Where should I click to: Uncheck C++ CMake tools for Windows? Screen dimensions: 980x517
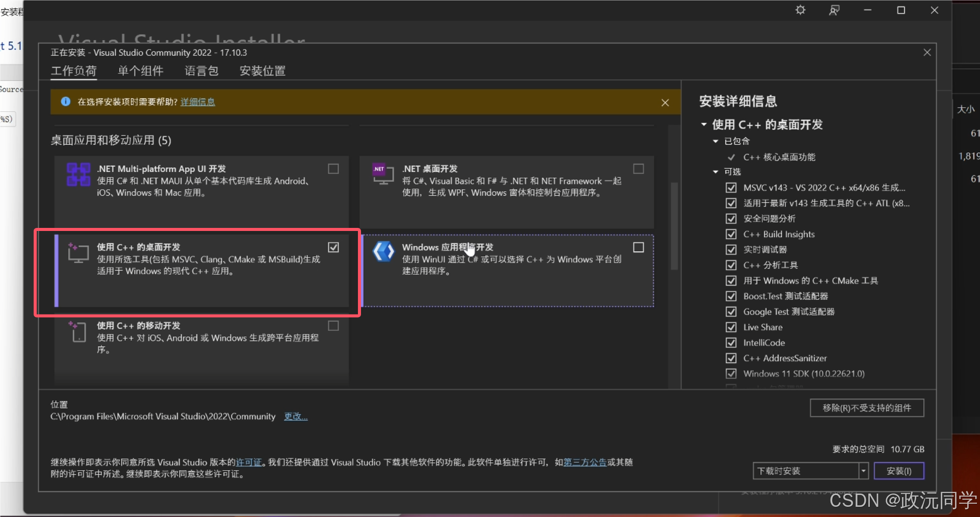[x=731, y=280]
